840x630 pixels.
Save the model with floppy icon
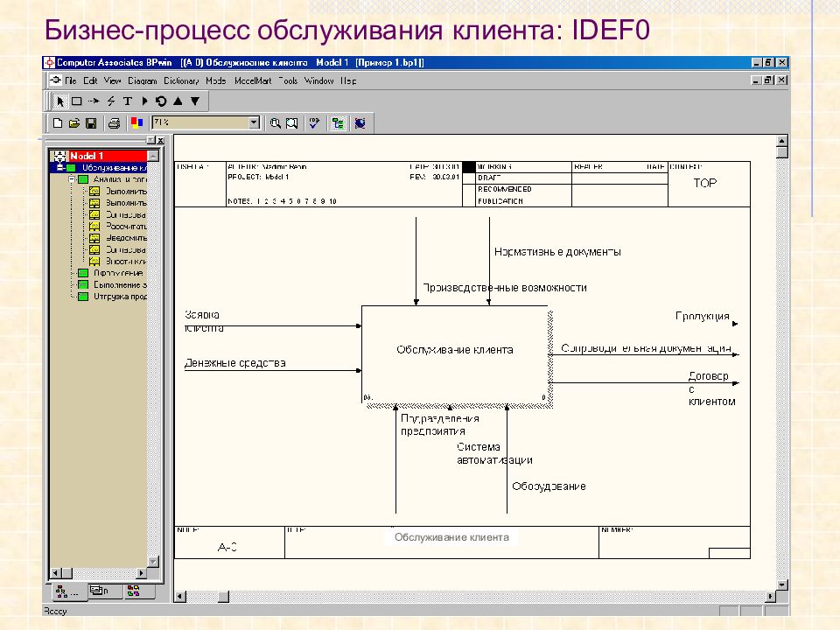point(91,123)
